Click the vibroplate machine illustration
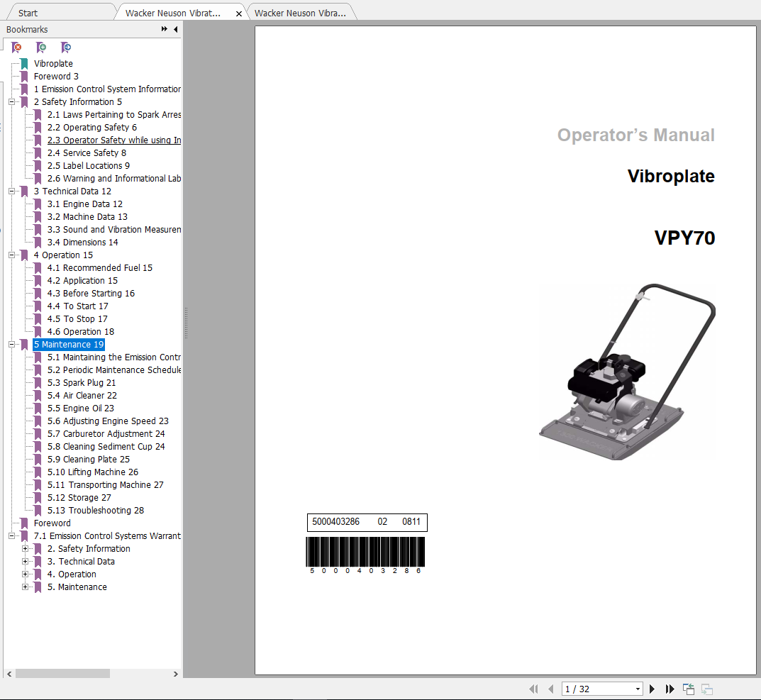The height and width of the screenshot is (700, 761). pyautogui.click(x=626, y=372)
